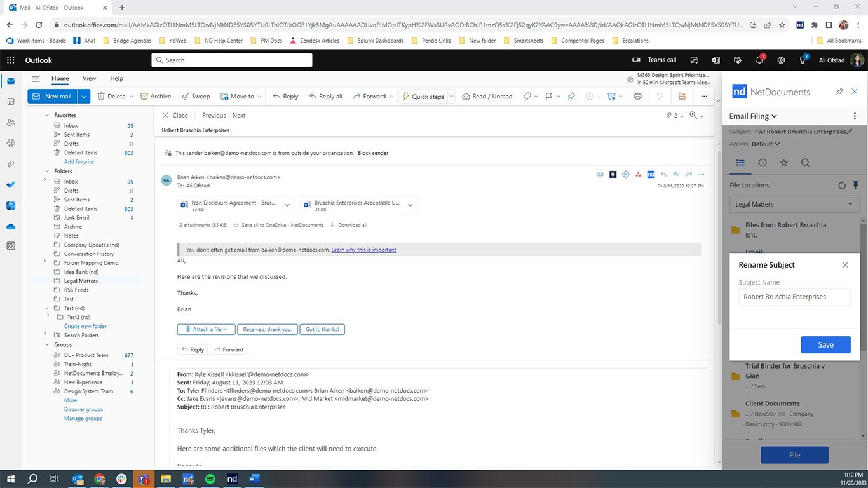The height and width of the screenshot is (488, 868).
Task: Expand Bruschia Enterprises Acceptable Use attachment options
Action: [410, 205]
